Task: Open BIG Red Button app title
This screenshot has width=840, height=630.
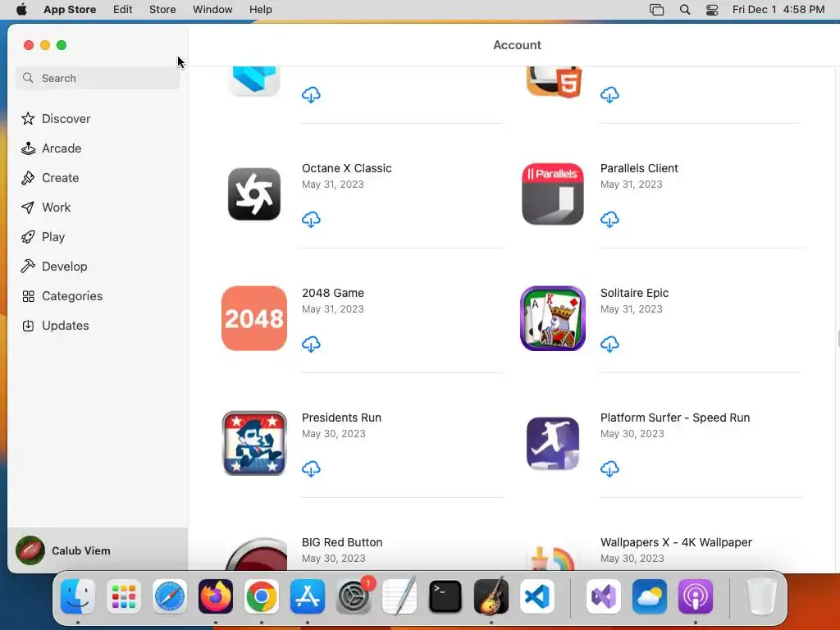Action: (342, 542)
